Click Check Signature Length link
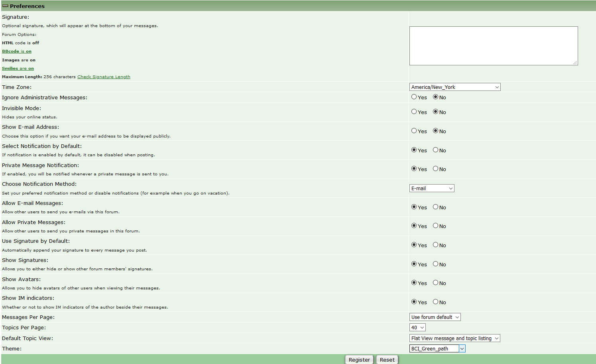This screenshot has width=596, height=364. tap(104, 77)
